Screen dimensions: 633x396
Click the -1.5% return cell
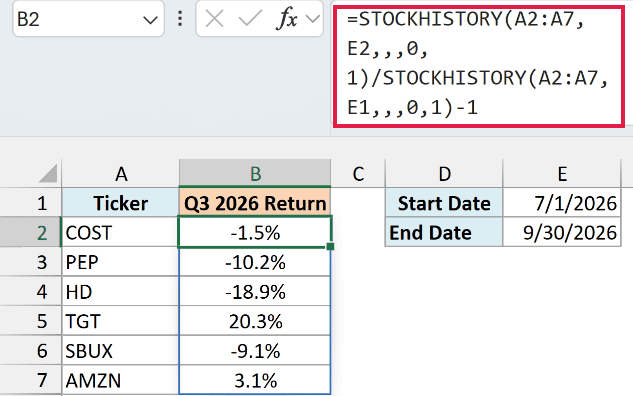pyautogui.click(x=255, y=232)
